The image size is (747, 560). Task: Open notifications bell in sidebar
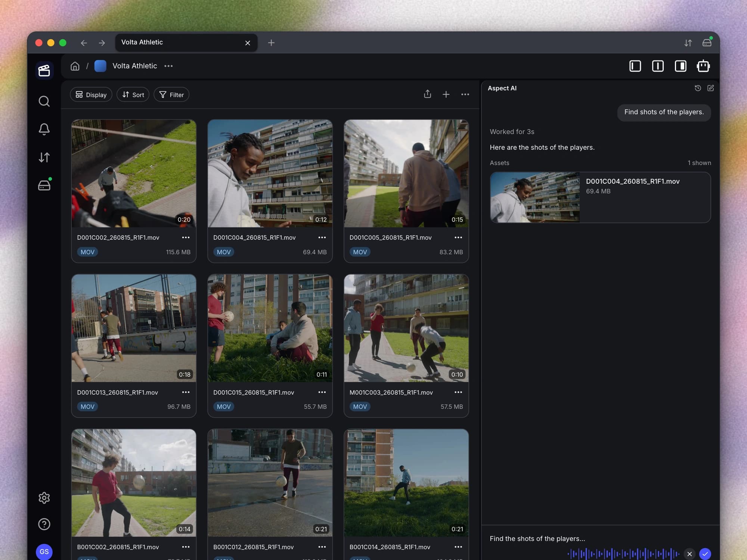44,129
